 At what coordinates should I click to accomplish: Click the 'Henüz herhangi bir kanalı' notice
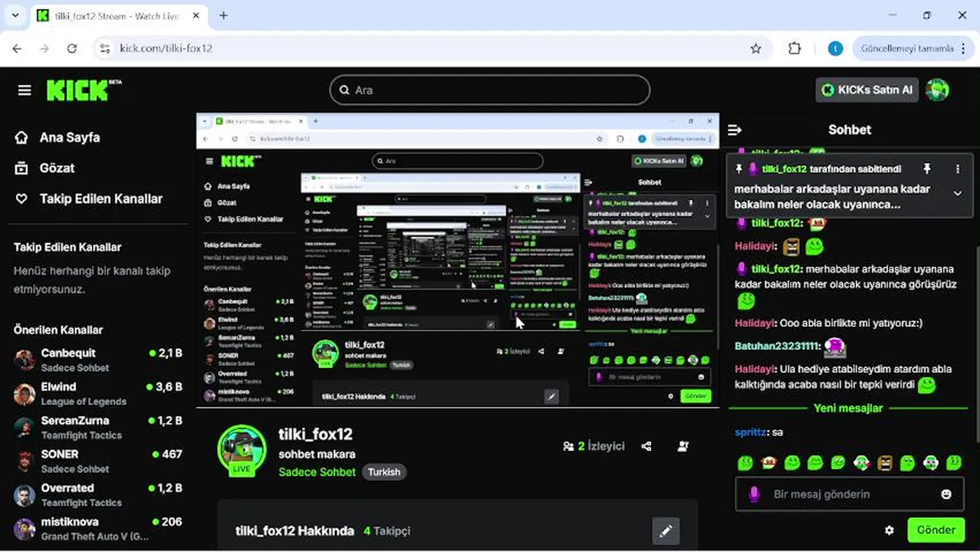(x=92, y=280)
